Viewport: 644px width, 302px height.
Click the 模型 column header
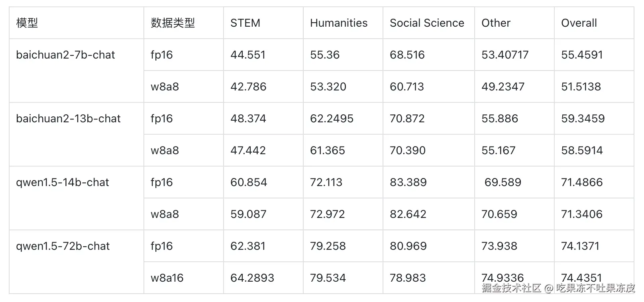[27, 23]
